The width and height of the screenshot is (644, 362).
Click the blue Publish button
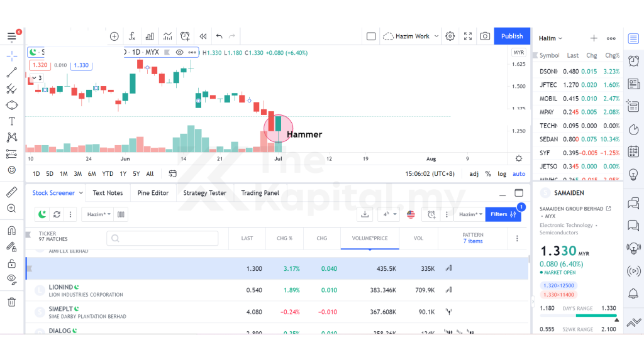pos(512,36)
